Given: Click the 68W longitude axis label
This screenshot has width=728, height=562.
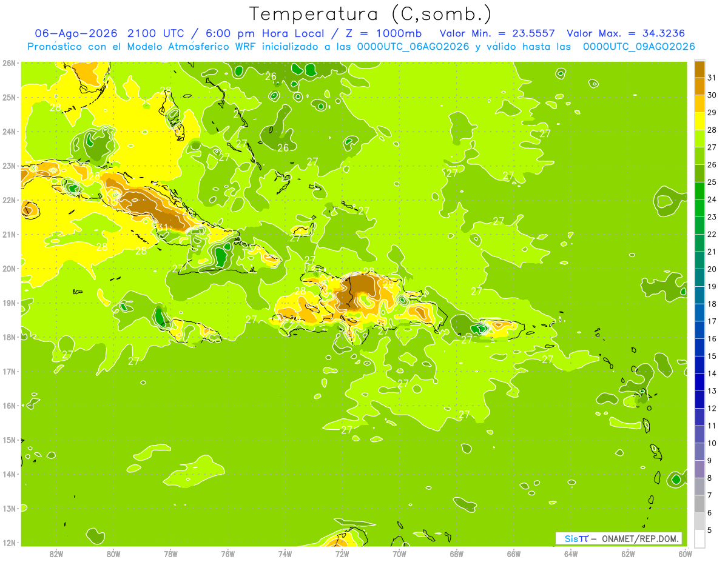Looking at the screenshot, I should [x=457, y=554].
